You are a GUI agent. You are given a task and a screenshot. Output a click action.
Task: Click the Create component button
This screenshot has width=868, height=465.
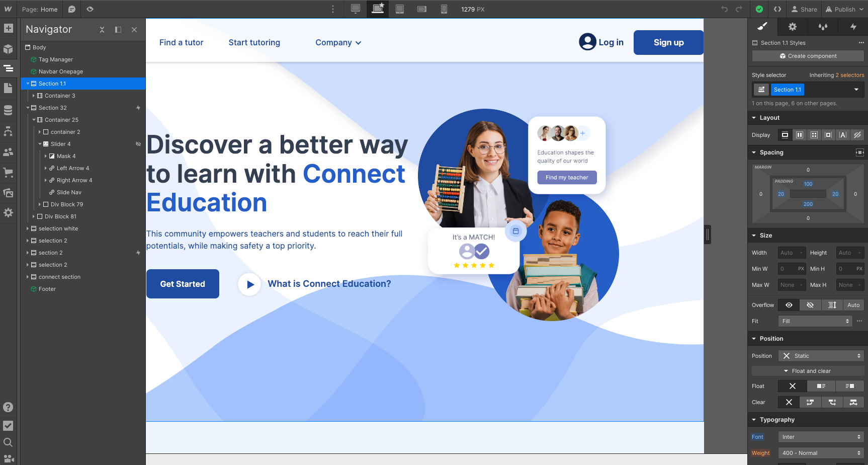point(808,56)
